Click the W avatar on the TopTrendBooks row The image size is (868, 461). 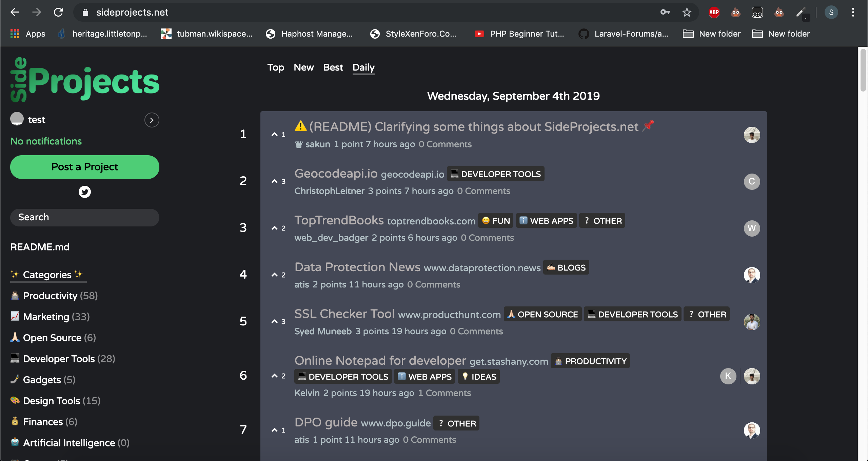pos(752,228)
